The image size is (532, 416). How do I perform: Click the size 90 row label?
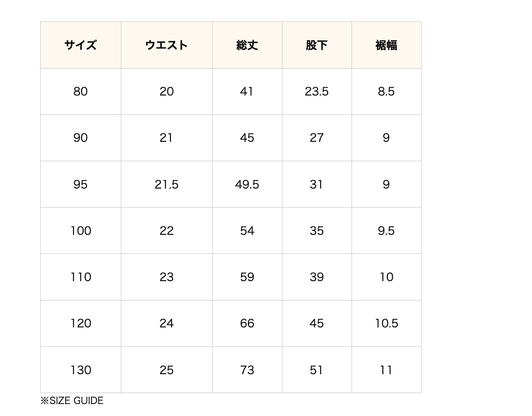(x=81, y=138)
